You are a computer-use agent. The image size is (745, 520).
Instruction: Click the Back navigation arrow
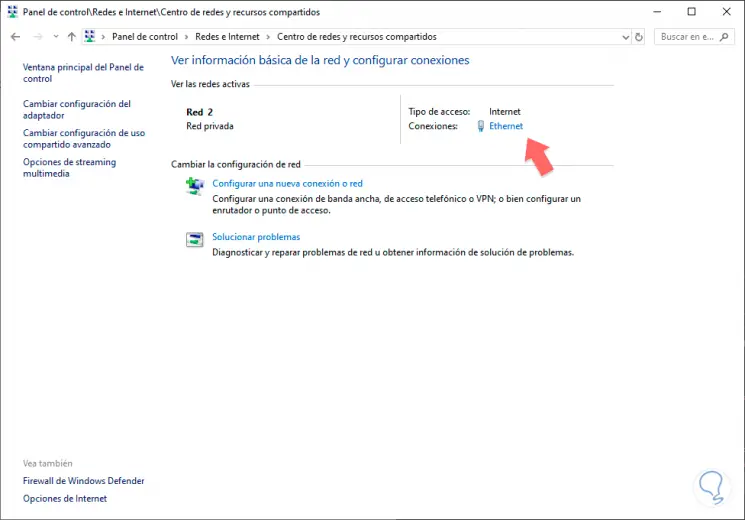pos(15,37)
